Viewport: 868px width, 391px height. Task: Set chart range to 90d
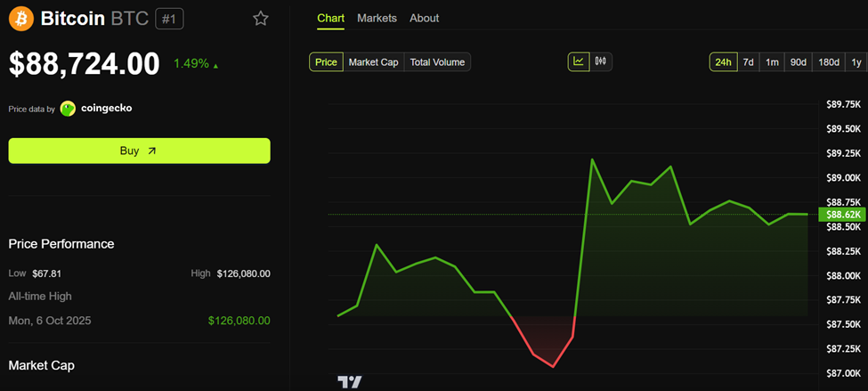[x=799, y=61]
